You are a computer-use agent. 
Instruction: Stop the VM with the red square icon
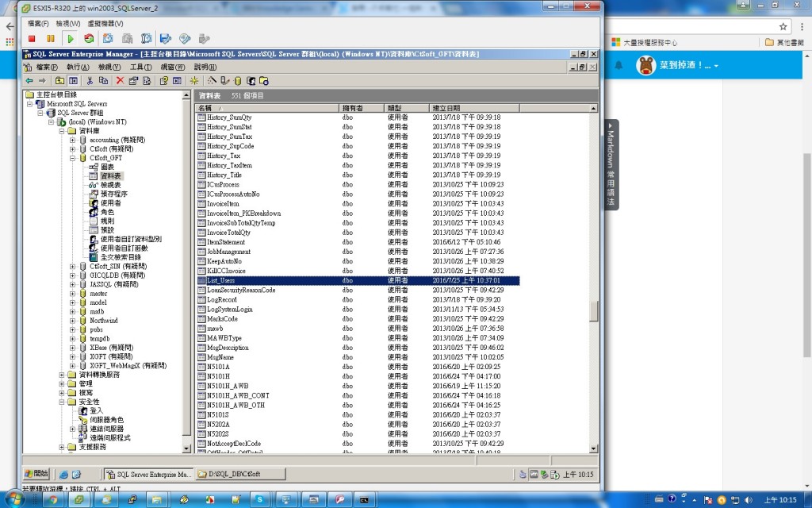(32, 39)
